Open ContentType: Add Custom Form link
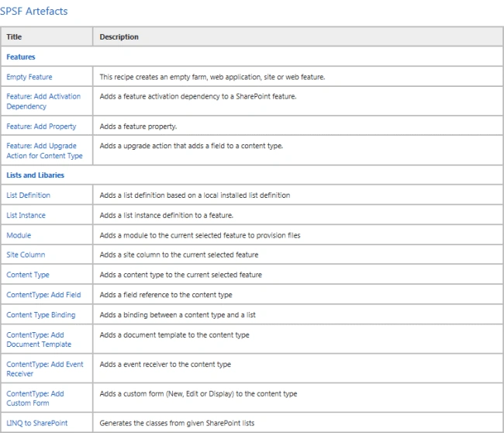Screen dimensions: 504x433 pos(35,398)
